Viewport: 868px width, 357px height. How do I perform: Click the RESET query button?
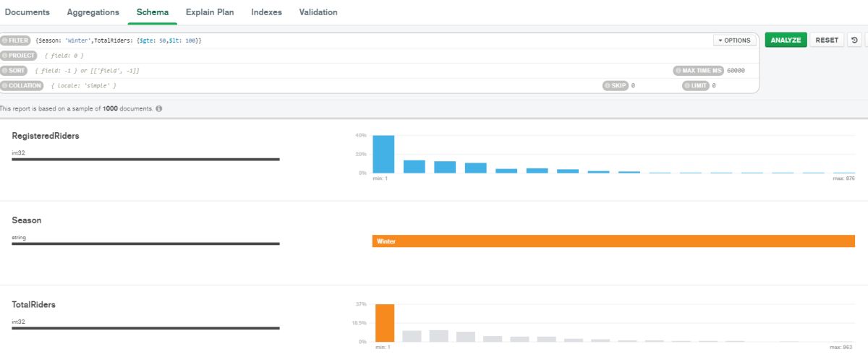point(827,40)
